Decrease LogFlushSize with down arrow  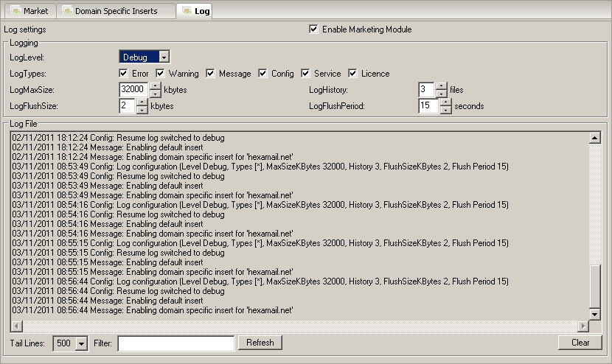tap(142, 111)
